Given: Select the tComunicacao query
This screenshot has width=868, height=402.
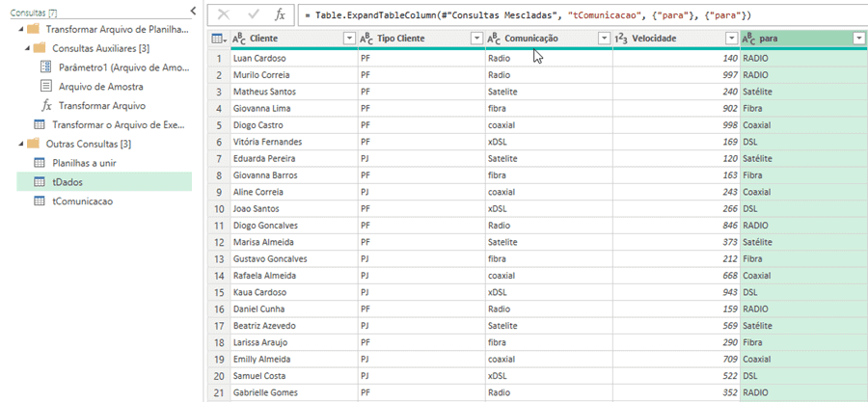Looking at the screenshot, I should tap(82, 201).
